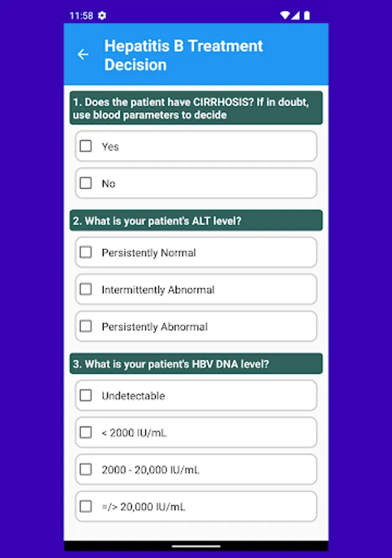Tap the ALT level question header
The image size is (392, 558).
(x=196, y=221)
